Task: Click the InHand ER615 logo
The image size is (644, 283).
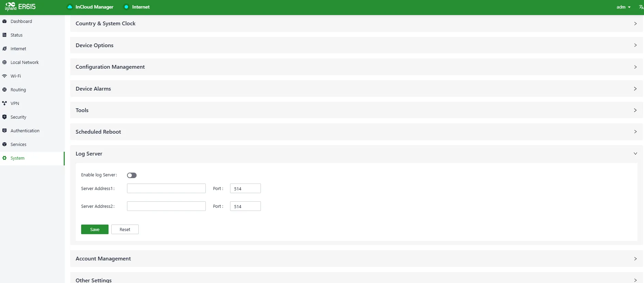Action: 20,6
